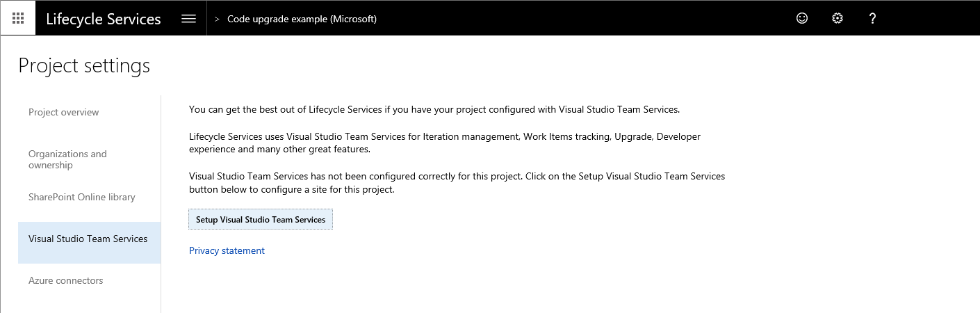Open the hamburger navigation menu
Screen dimensions: 980x313
[188, 19]
